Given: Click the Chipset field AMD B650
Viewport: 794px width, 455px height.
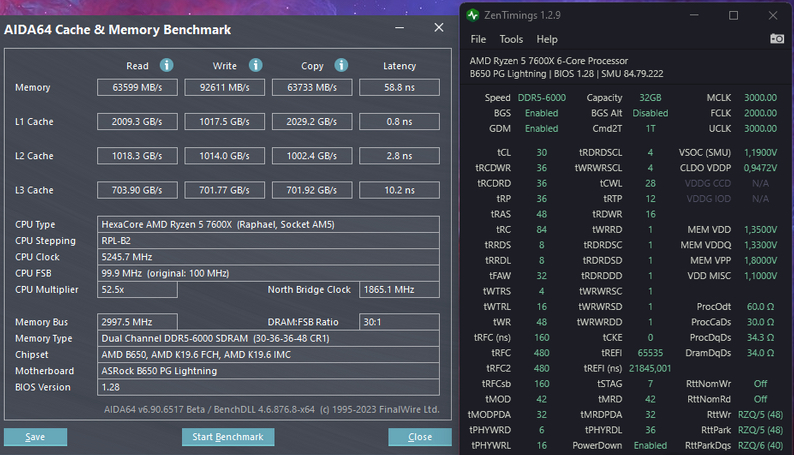Looking at the screenshot, I should 268,354.
